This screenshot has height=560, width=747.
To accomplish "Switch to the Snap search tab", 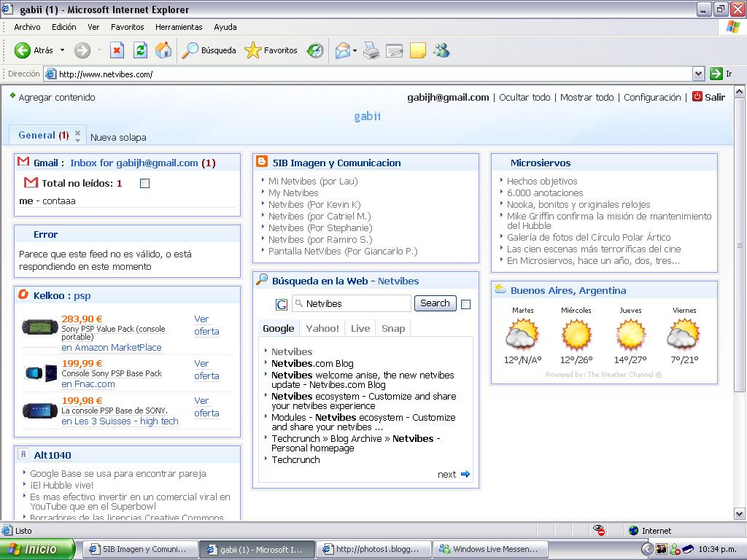I will [393, 328].
